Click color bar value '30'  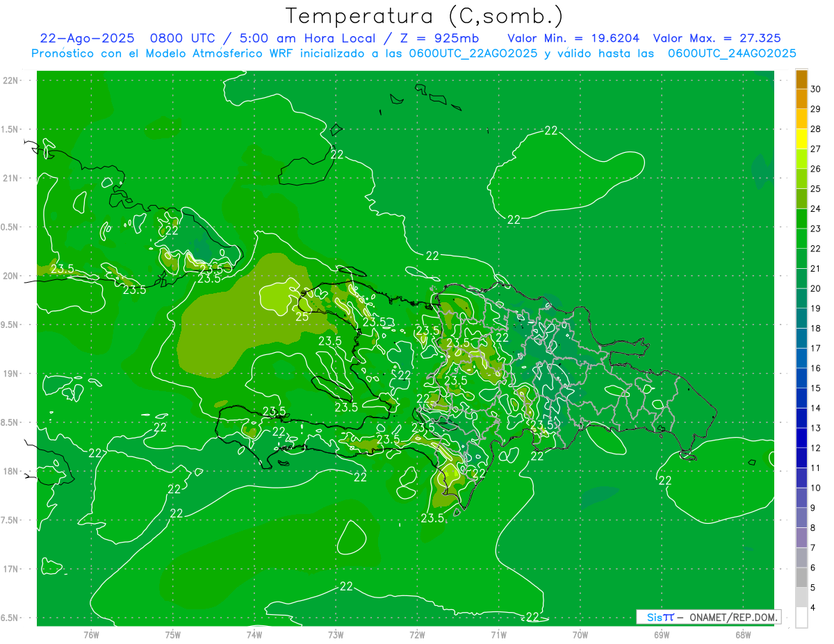point(816,89)
